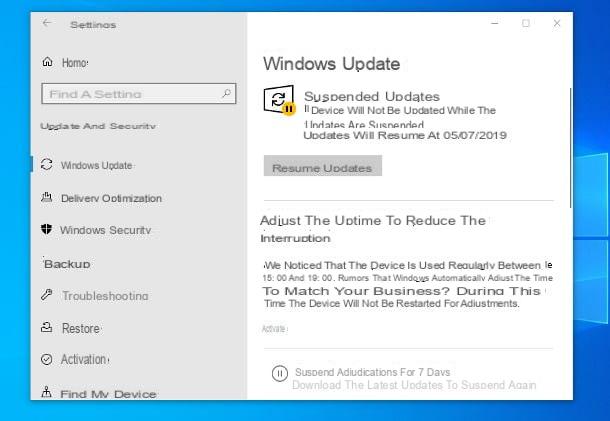The height and width of the screenshot is (421, 610).
Task: Click the Delivery Optimization icon
Action: point(47,197)
